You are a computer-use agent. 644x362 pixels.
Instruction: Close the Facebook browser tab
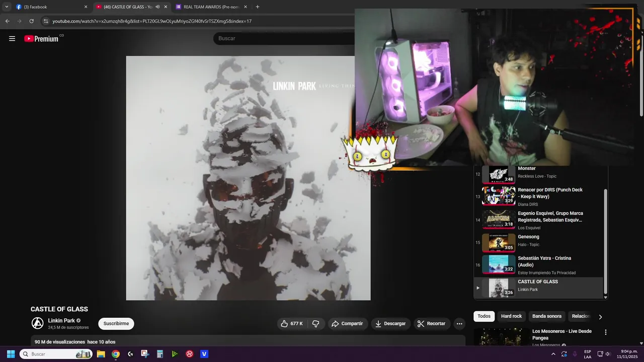tap(86, 7)
